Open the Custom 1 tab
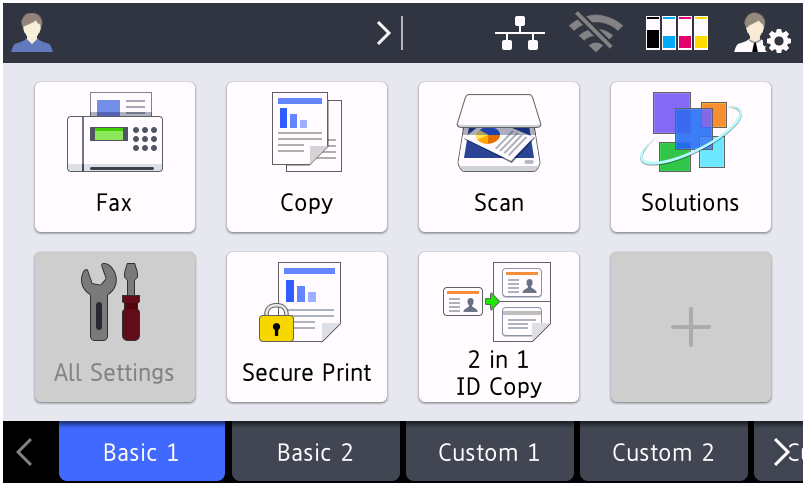The image size is (805, 485). click(x=489, y=452)
